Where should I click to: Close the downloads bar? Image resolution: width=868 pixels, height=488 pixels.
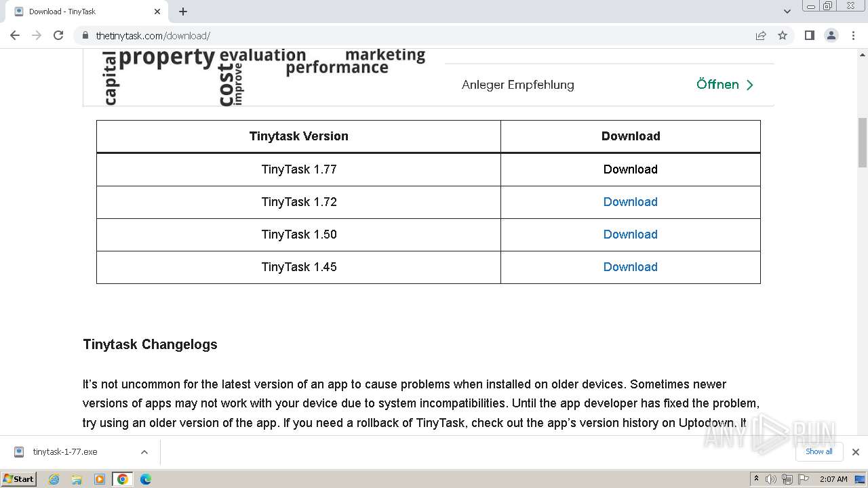pos(856,452)
